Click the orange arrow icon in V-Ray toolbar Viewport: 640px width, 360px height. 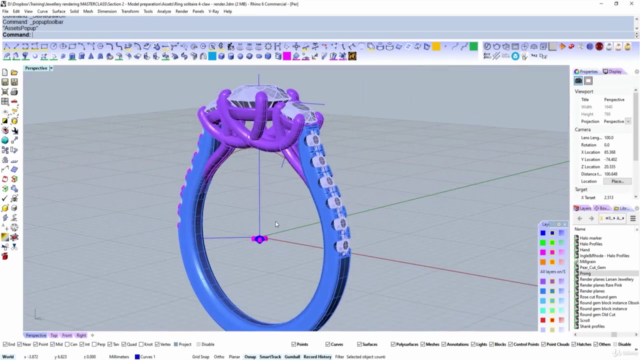562,46
